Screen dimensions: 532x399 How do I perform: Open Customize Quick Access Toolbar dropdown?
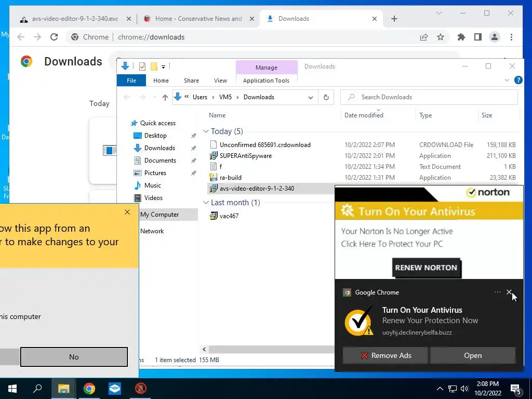pos(163,67)
